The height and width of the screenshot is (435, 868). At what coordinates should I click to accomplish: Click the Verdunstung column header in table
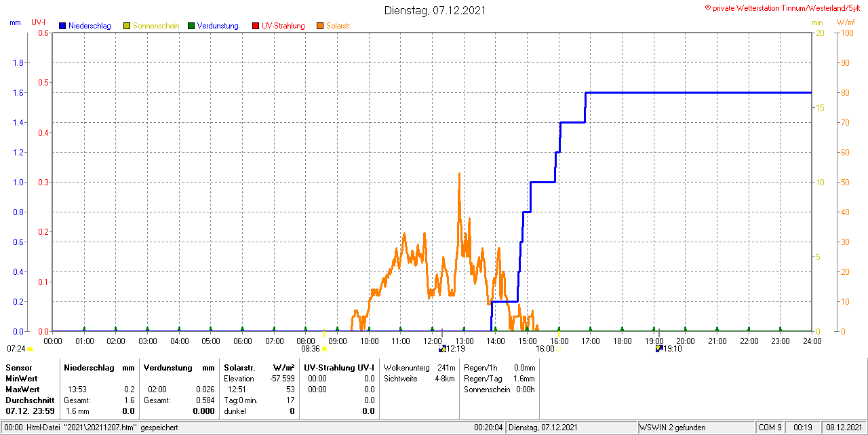coord(168,367)
